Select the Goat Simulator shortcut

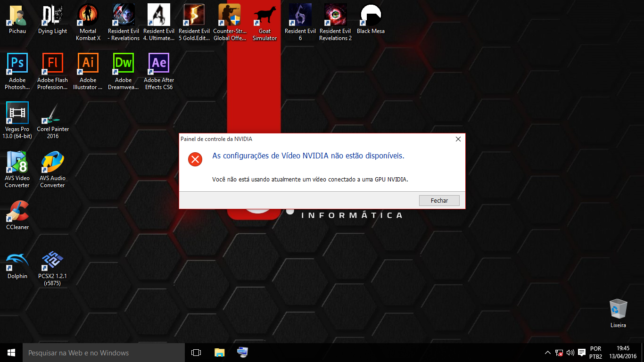[x=265, y=23]
